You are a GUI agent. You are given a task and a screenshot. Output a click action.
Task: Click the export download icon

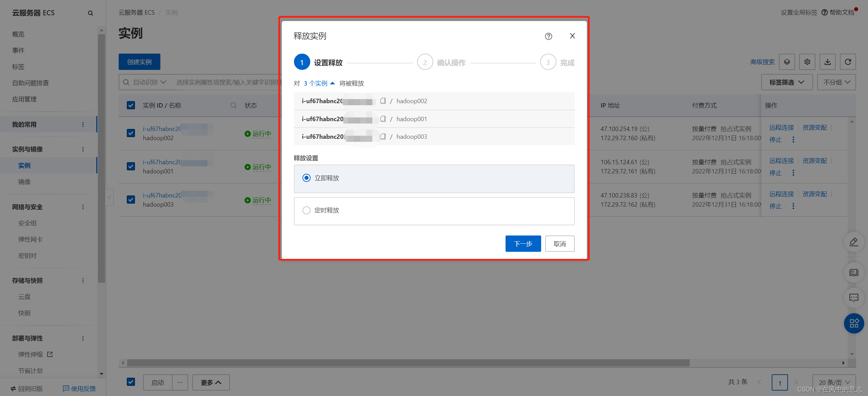(x=828, y=62)
